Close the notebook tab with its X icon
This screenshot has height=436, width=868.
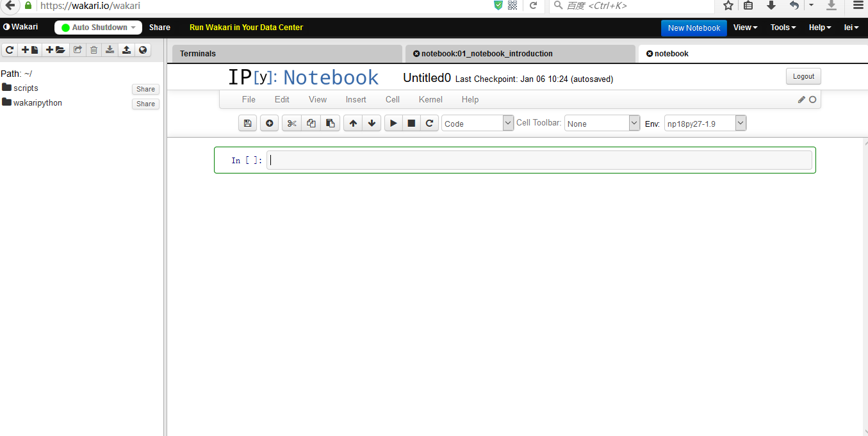click(x=650, y=54)
